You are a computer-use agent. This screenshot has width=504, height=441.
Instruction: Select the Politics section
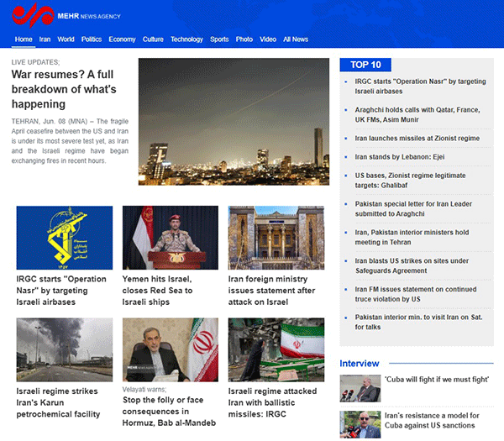[x=92, y=39]
